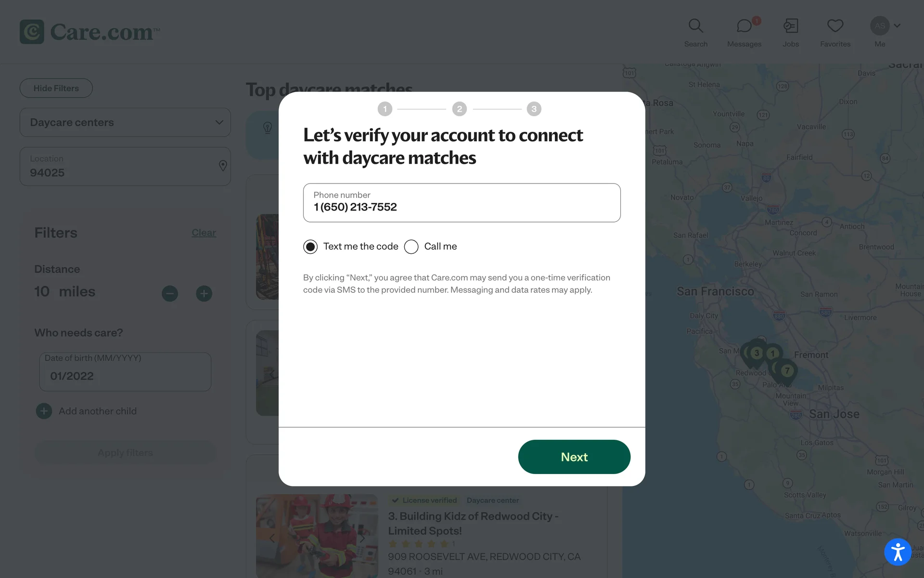
Task: Click the Phone number input field
Action: point(462,203)
